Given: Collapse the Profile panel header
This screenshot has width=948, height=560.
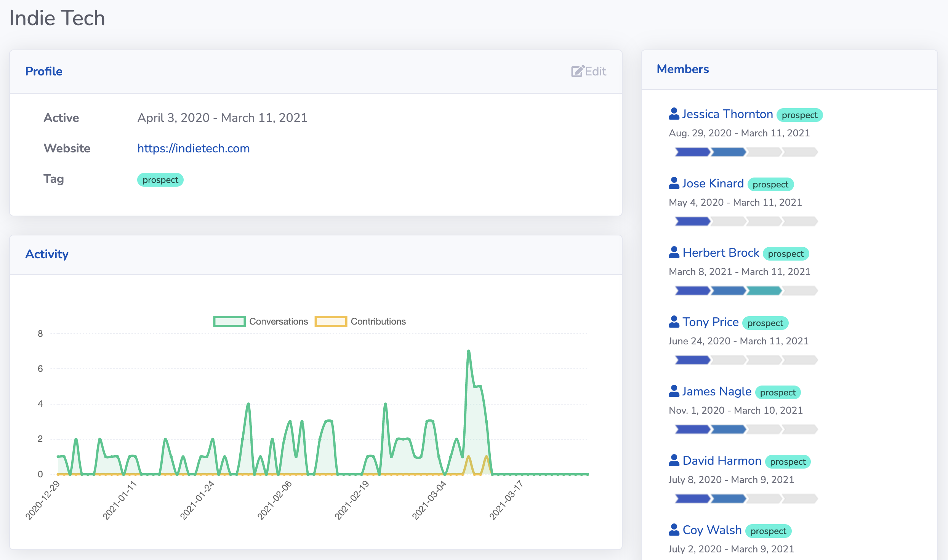Looking at the screenshot, I should (x=44, y=71).
